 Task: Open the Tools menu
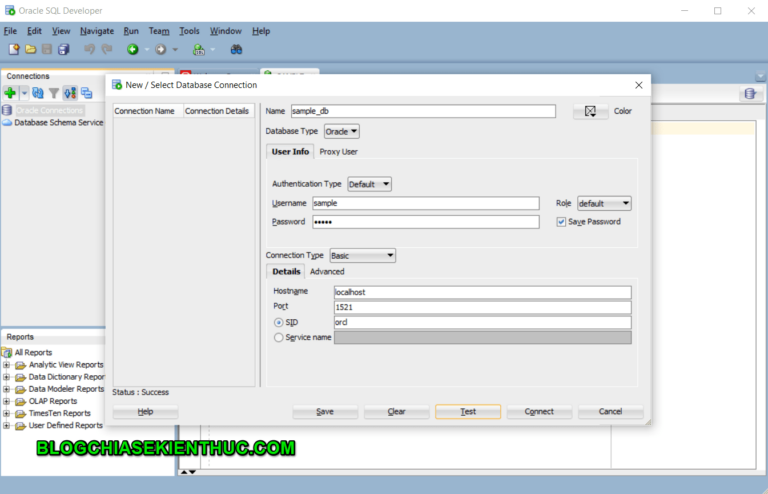189,31
